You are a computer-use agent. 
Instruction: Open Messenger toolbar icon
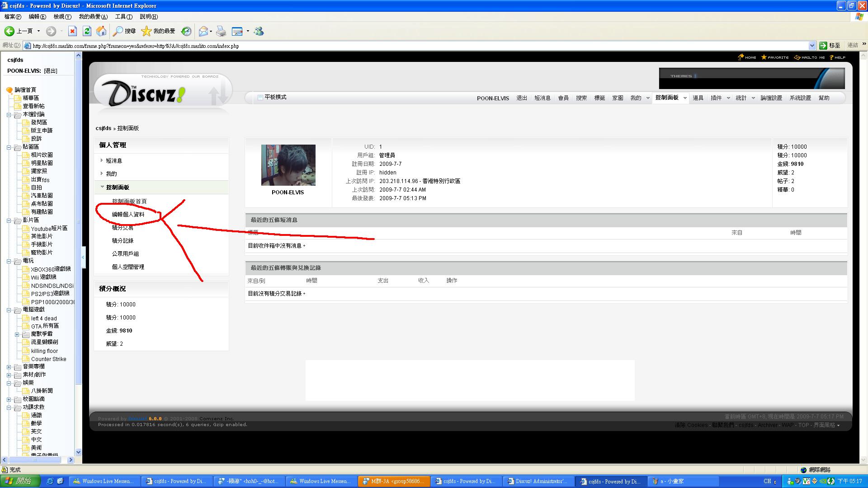coord(259,31)
